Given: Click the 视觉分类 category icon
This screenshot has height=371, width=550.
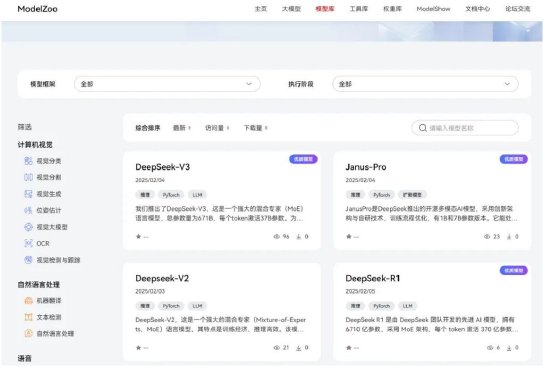Looking at the screenshot, I should tap(28, 161).
